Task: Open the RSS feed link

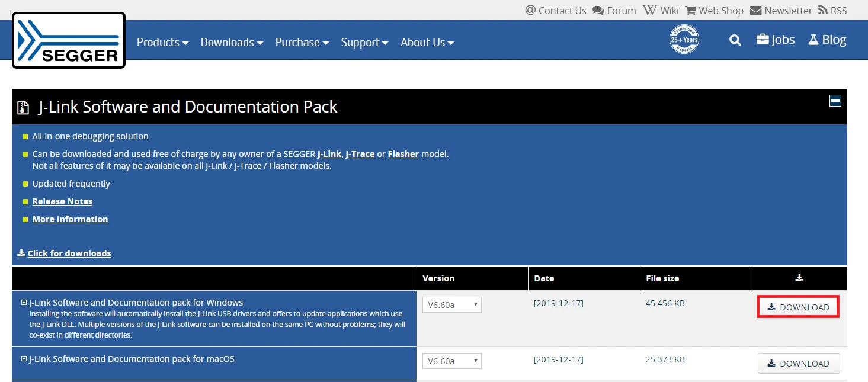Action: (832, 11)
